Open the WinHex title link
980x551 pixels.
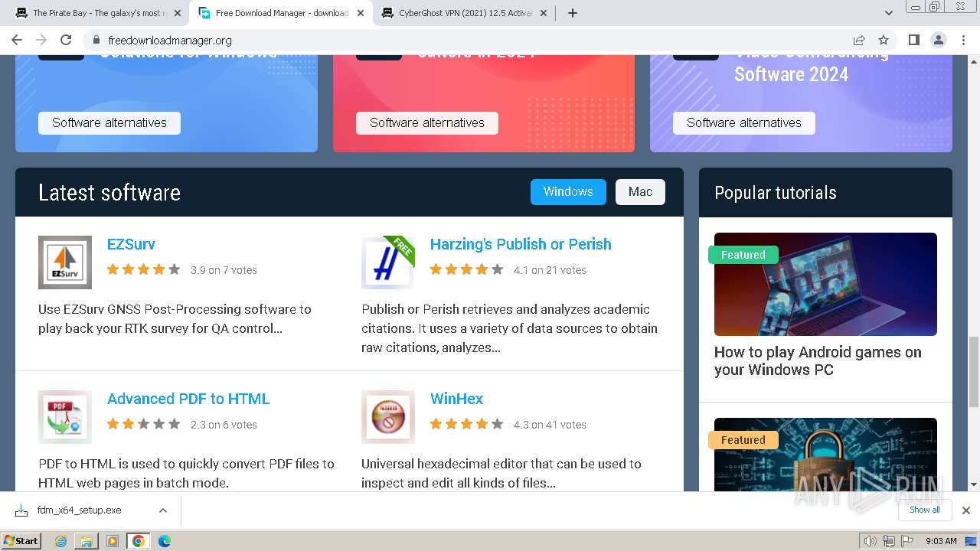point(457,399)
